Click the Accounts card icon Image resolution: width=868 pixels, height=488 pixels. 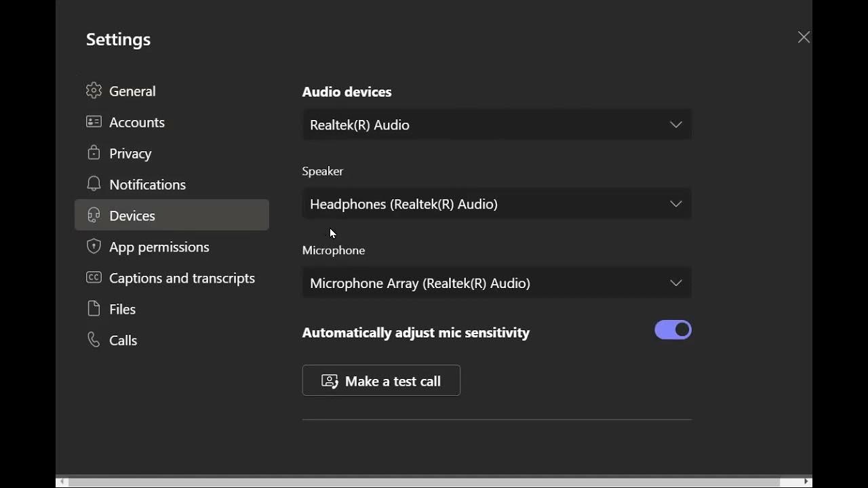coord(94,122)
